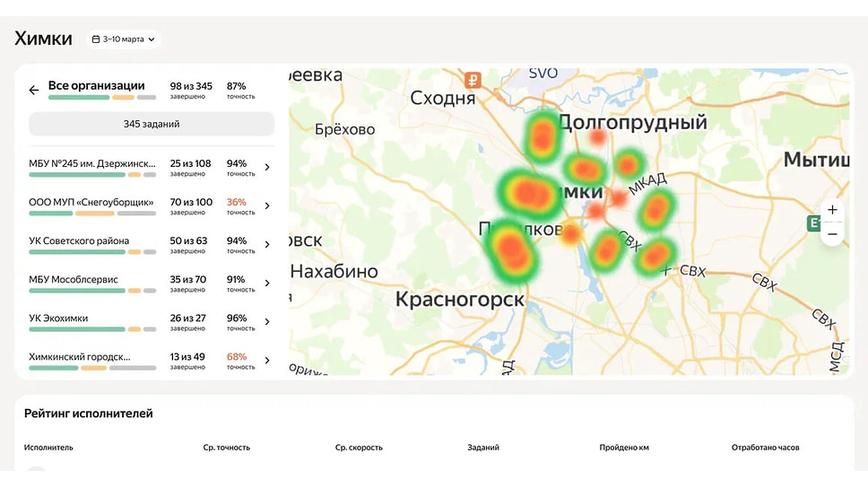Select organization МБУ Мособлсервис
The height and width of the screenshot is (488, 868).
73,280
